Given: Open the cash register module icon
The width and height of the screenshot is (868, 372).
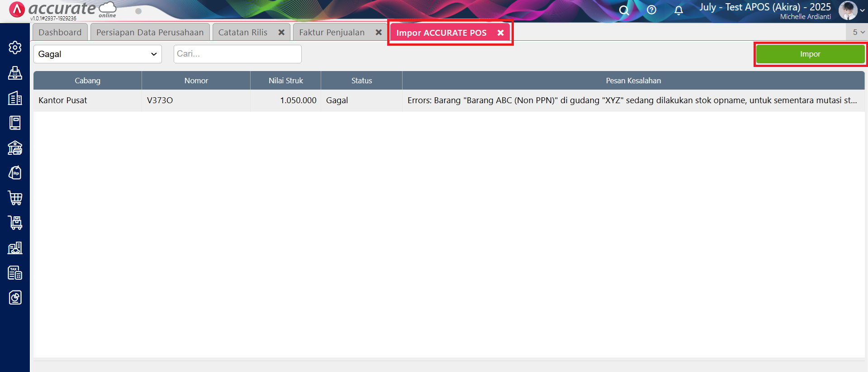Looking at the screenshot, I should 15,73.
